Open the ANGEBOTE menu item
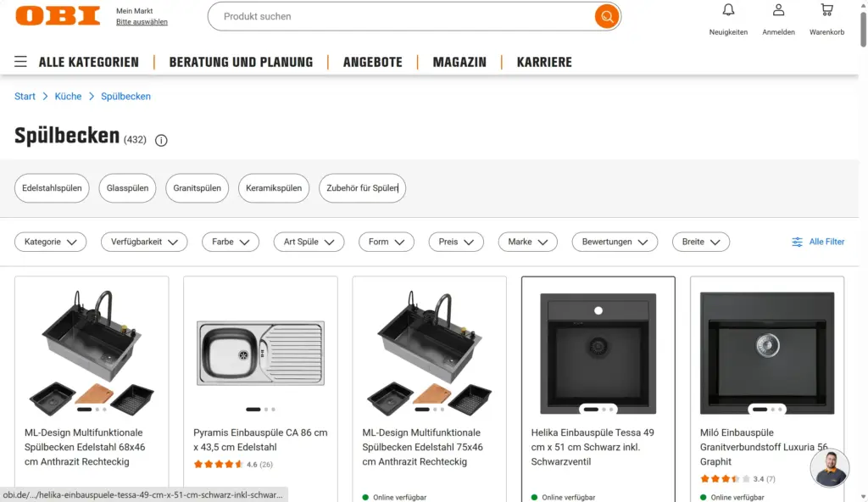Image resolution: width=868 pixels, height=502 pixels. click(373, 62)
